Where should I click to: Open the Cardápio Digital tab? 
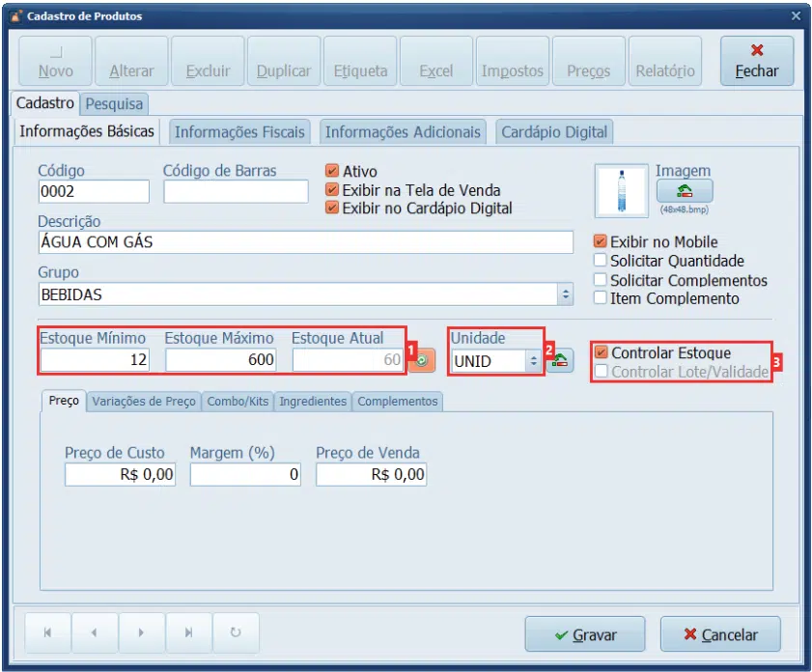554,132
